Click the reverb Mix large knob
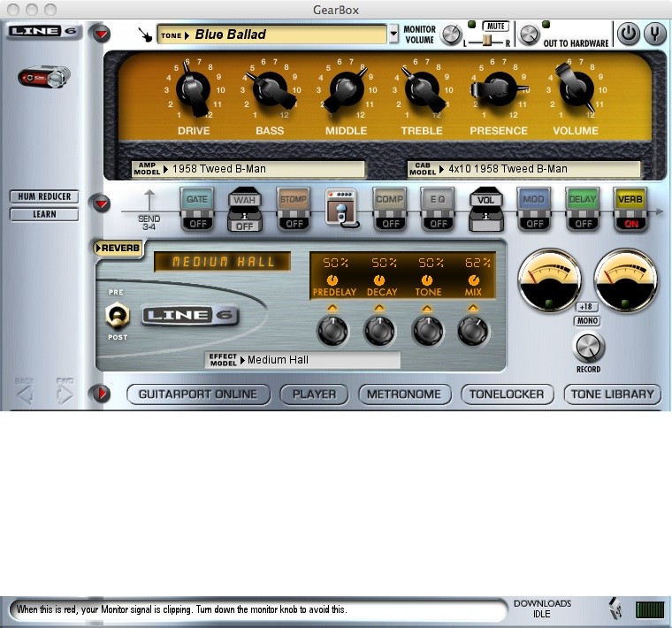This screenshot has height=628, width=672. pos(473,331)
